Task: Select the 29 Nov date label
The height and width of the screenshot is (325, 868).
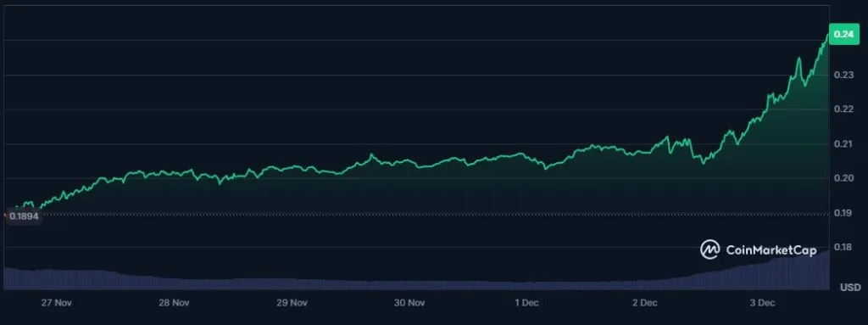Action: (292, 303)
